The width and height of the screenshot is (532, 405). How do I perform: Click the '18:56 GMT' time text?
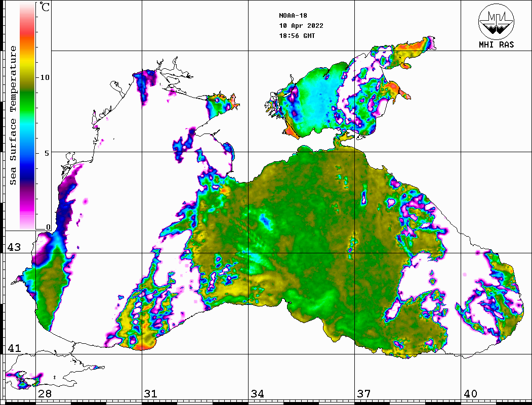point(297,36)
